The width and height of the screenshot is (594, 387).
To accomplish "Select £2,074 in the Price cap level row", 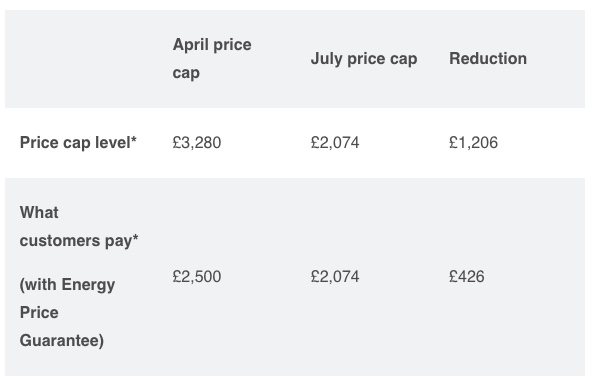I will click(335, 143).
